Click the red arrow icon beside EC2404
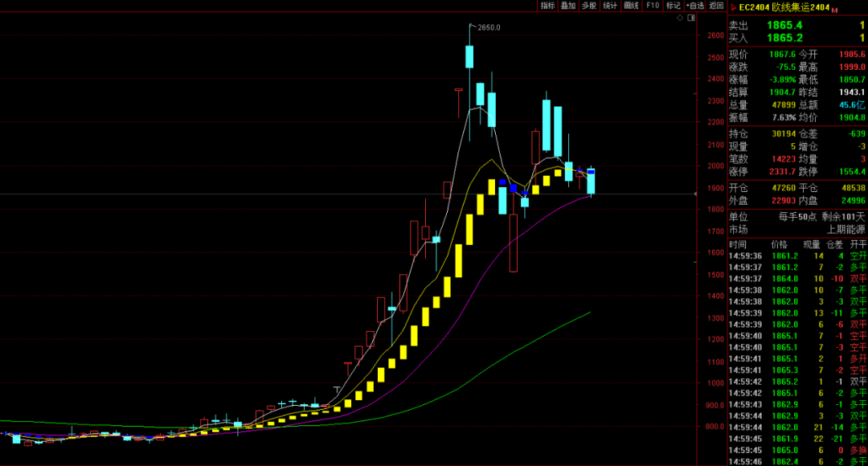 click(x=734, y=7)
